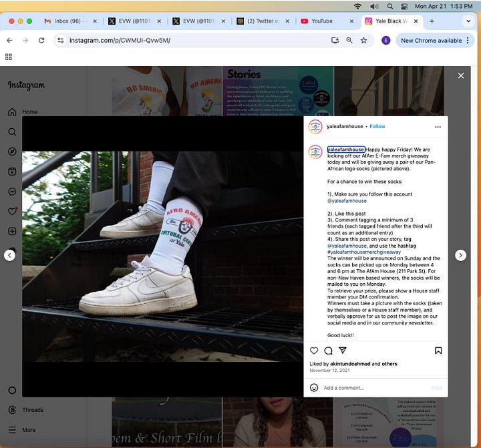The width and height of the screenshot is (481, 448).
Task: Open the sound volume menu bar icon
Action: 373,6
